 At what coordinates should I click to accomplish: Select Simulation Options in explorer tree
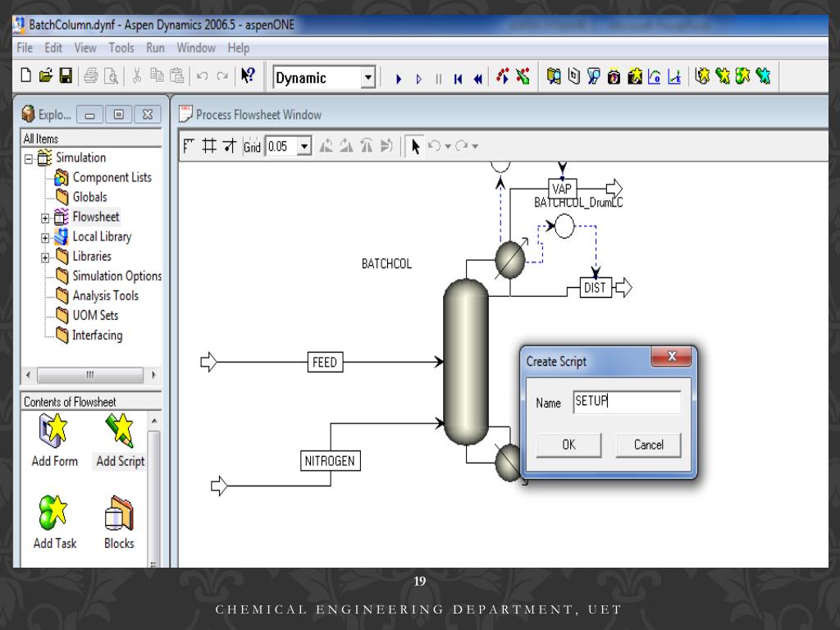pyautogui.click(x=116, y=276)
